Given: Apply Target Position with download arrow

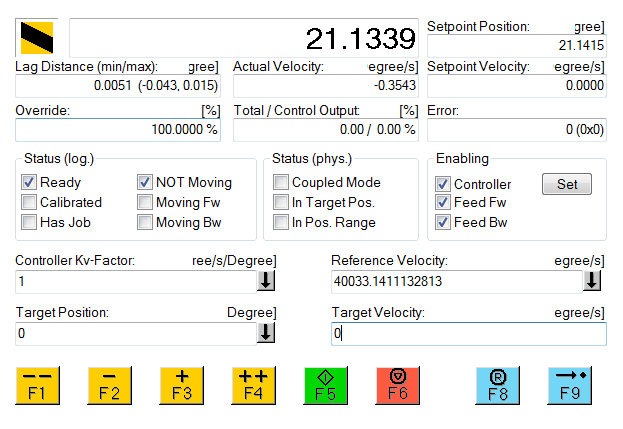Looking at the screenshot, I should [x=266, y=333].
